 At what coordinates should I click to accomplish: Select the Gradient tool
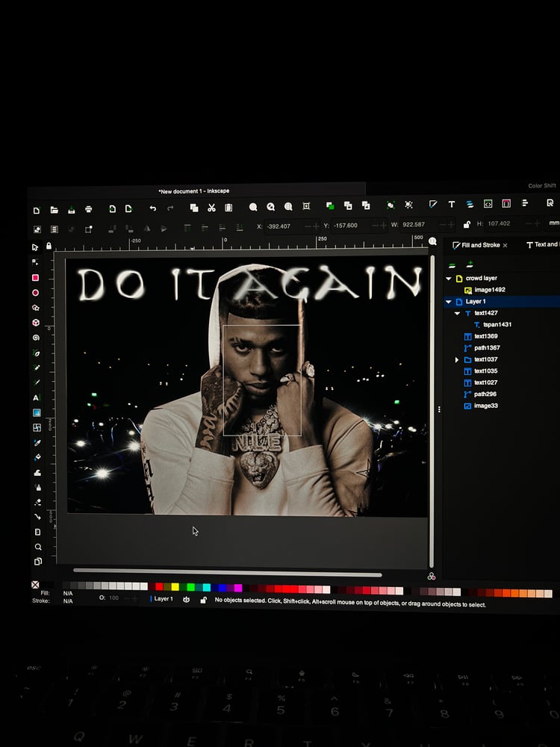click(37, 412)
